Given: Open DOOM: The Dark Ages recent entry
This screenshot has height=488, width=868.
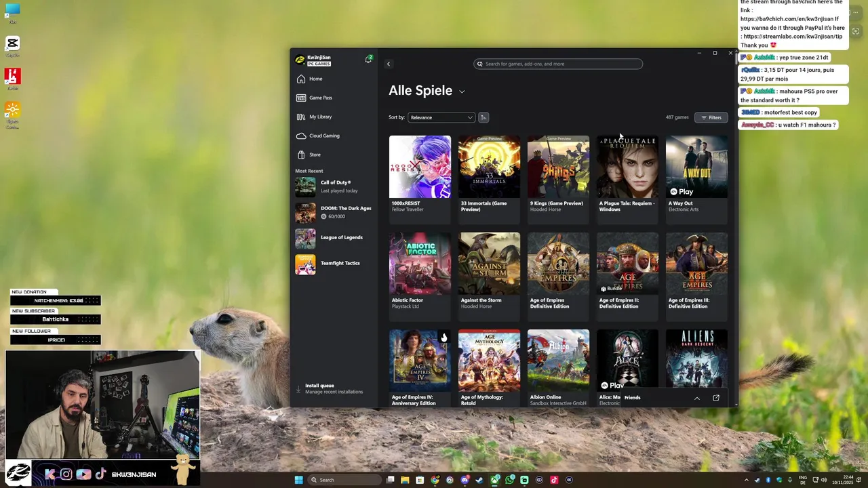Looking at the screenshot, I should click(334, 212).
